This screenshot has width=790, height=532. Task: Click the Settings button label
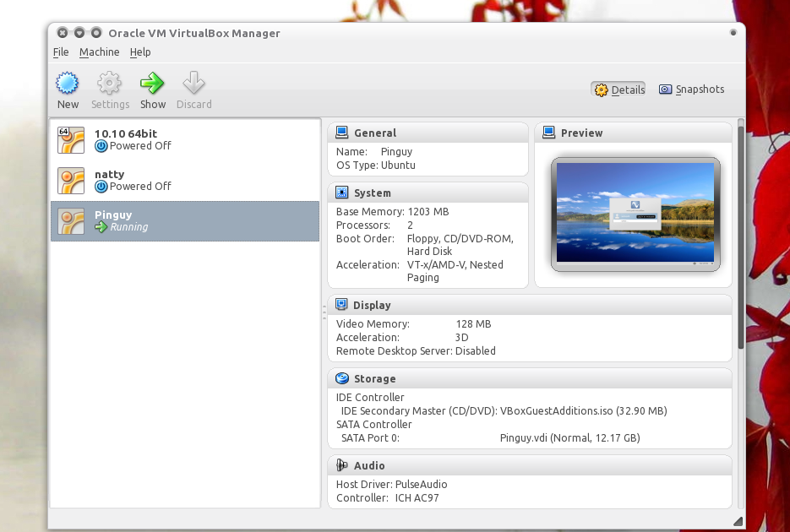(x=111, y=104)
